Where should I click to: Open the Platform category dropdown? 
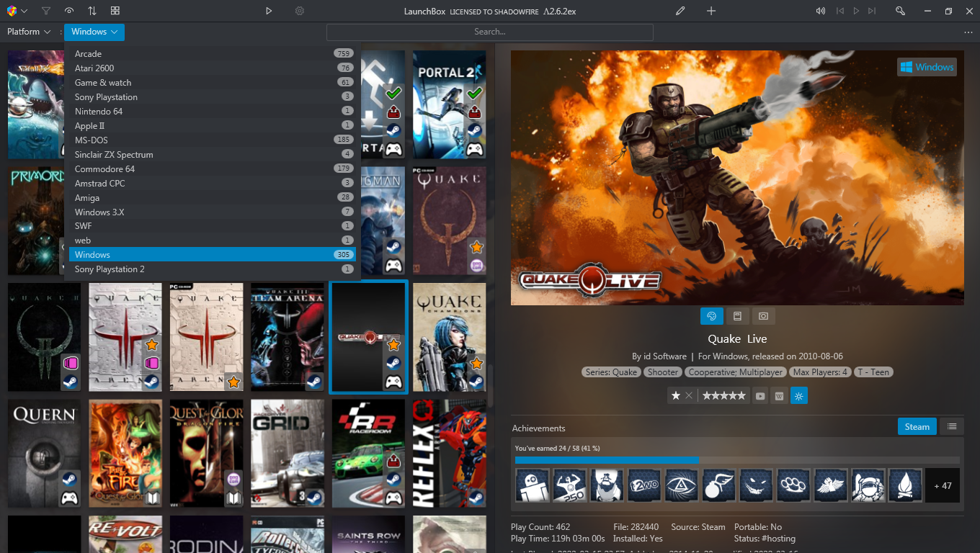tap(29, 32)
